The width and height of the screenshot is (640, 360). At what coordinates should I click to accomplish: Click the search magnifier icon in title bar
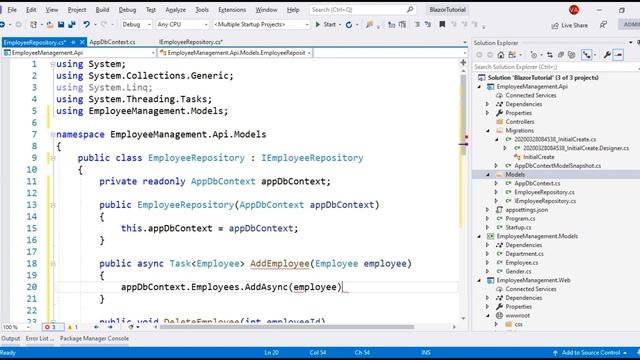click(410, 9)
